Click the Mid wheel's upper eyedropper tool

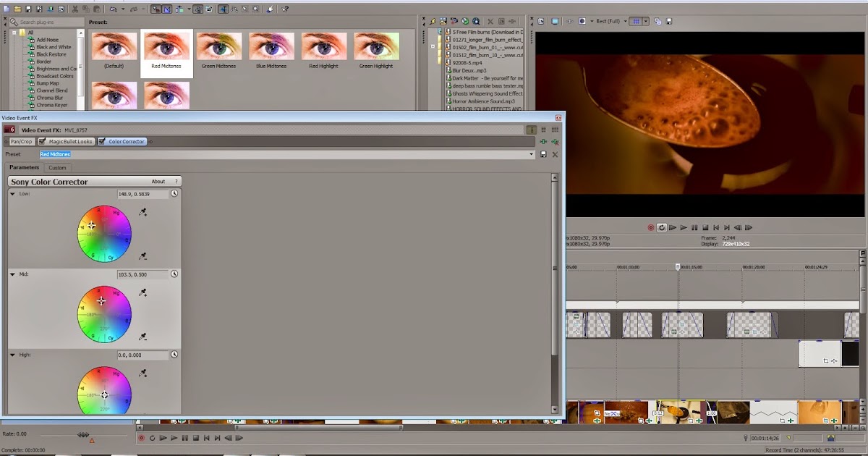click(143, 292)
